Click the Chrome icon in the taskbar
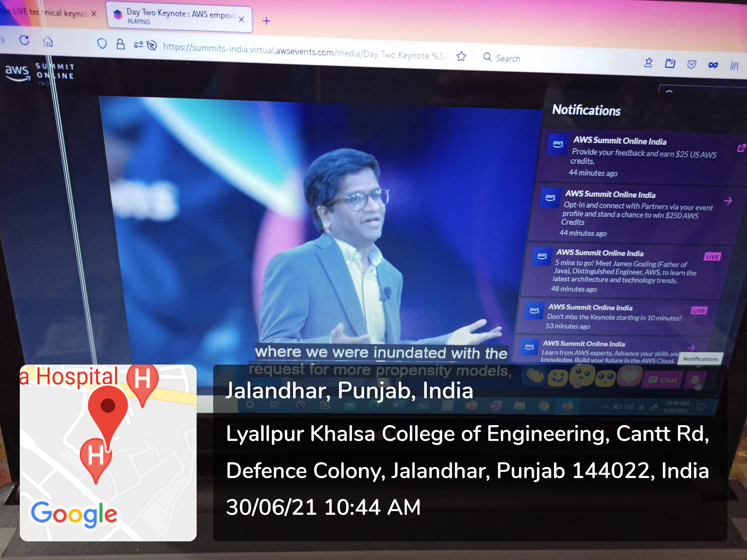747x560 pixels. click(x=543, y=406)
